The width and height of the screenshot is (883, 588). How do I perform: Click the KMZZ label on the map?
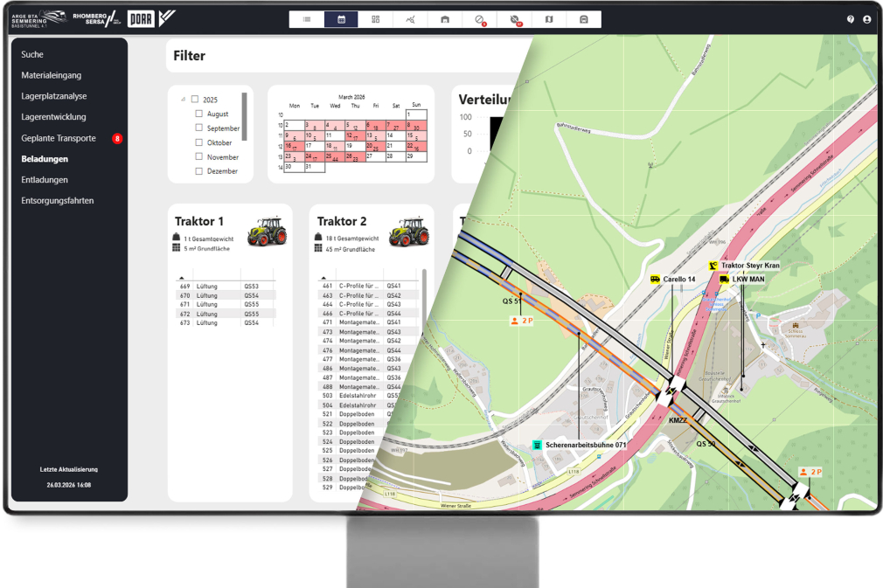(678, 421)
